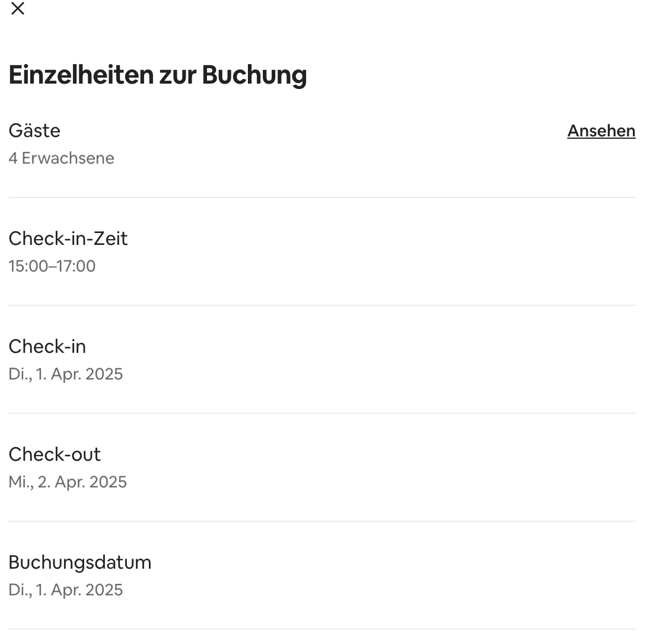This screenshot has width=656, height=644.
Task: Select the 'Mi., 2. Apr. 2025' check-out date
Action: [x=68, y=482]
